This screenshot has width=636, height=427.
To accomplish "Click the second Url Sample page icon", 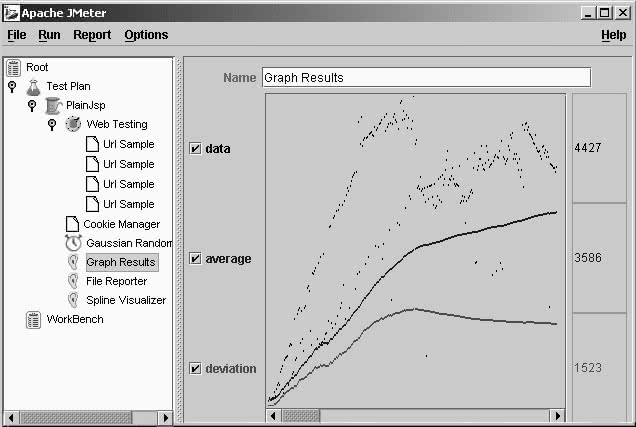I will [92, 164].
